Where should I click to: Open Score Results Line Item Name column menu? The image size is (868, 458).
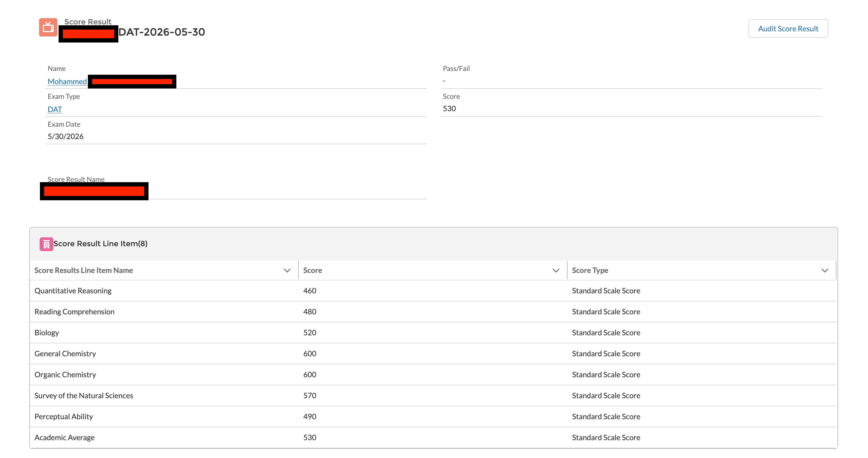(x=287, y=270)
